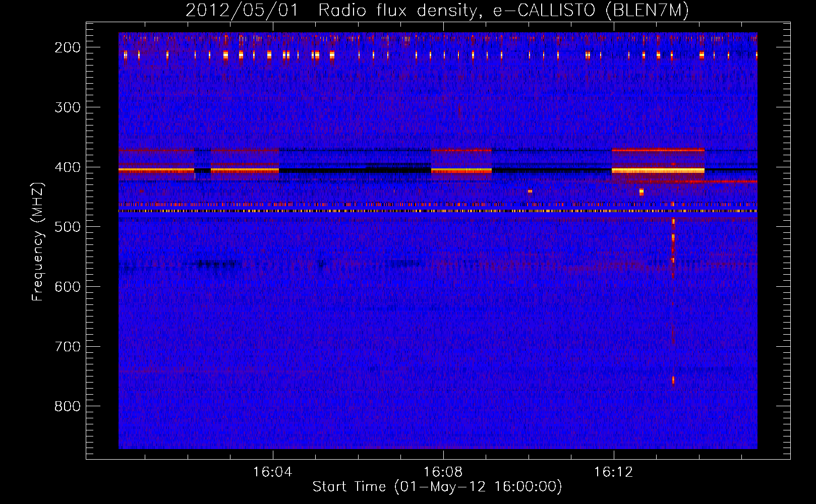The image size is (816, 504).
Task: Click the "Start Time (01-May-12 16:00:00)" x-axis label
Action: [x=437, y=487]
